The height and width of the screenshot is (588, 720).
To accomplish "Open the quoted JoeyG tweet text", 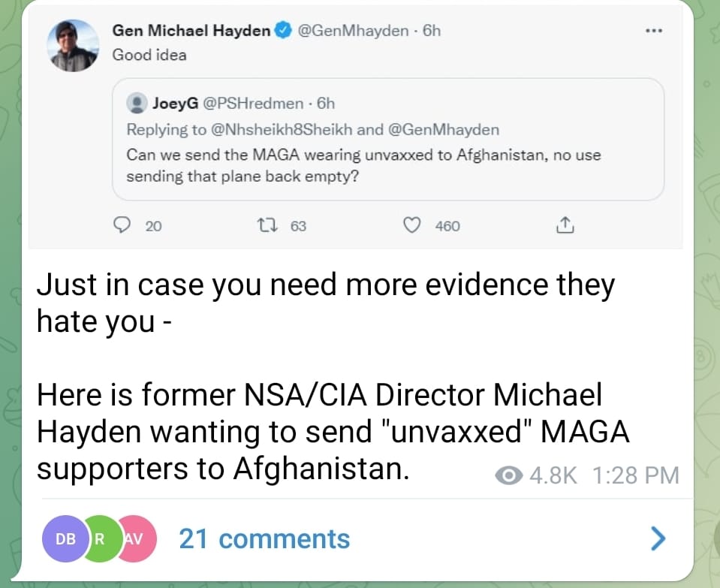I will pyautogui.click(x=353, y=166).
